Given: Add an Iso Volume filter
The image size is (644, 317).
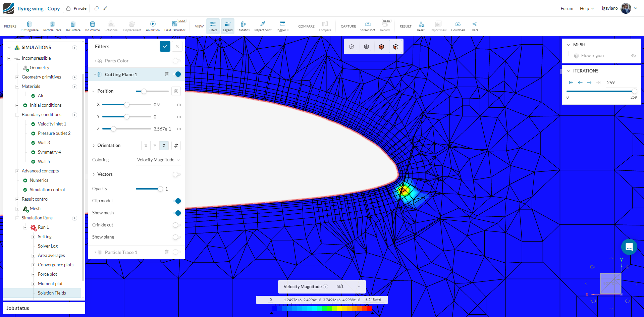Looking at the screenshot, I should (x=93, y=26).
